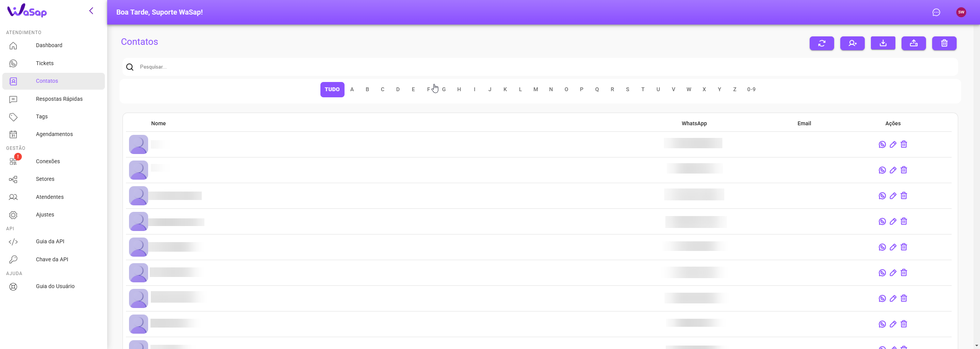
Task: Collapse the sidebar with the chevron arrow
Action: [x=91, y=11]
